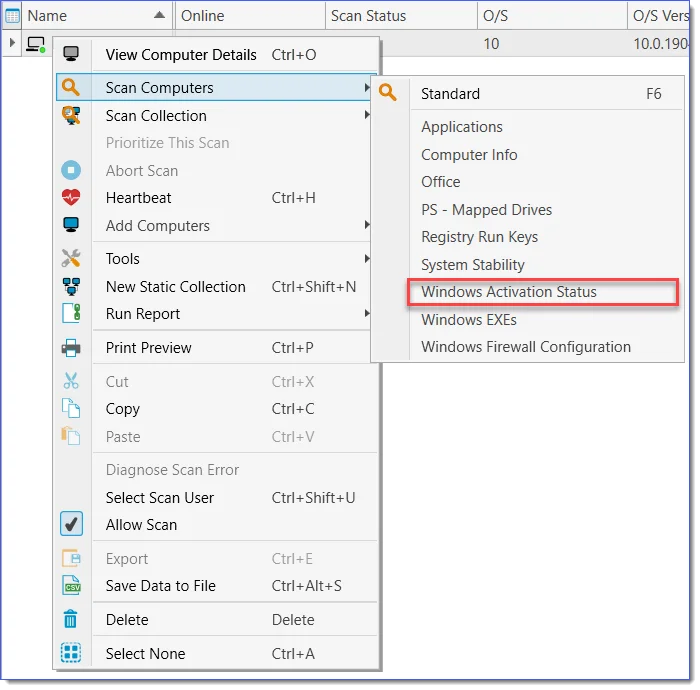The width and height of the screenshot is (700, 690).
Task: Click the New Static Collection icon
Action: (71, 287)
